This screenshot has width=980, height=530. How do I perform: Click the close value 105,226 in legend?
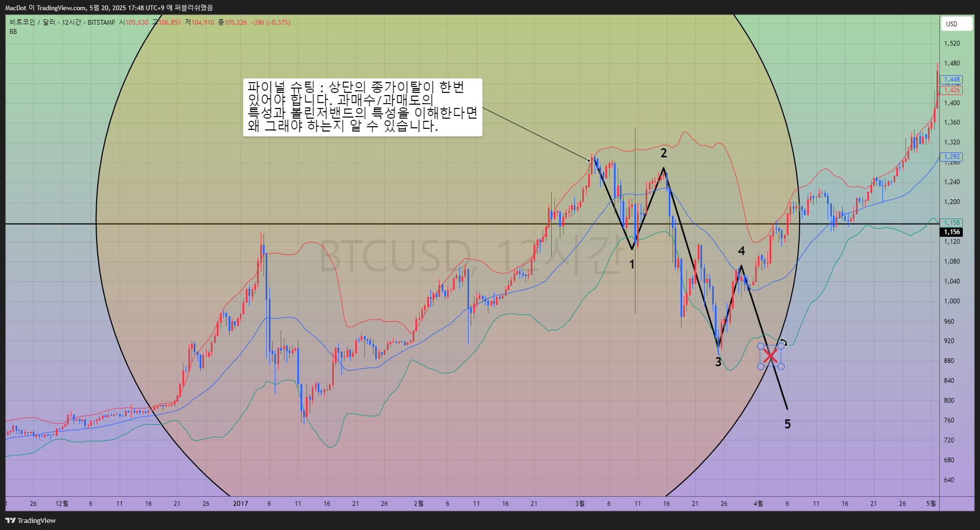pos(236,23)
